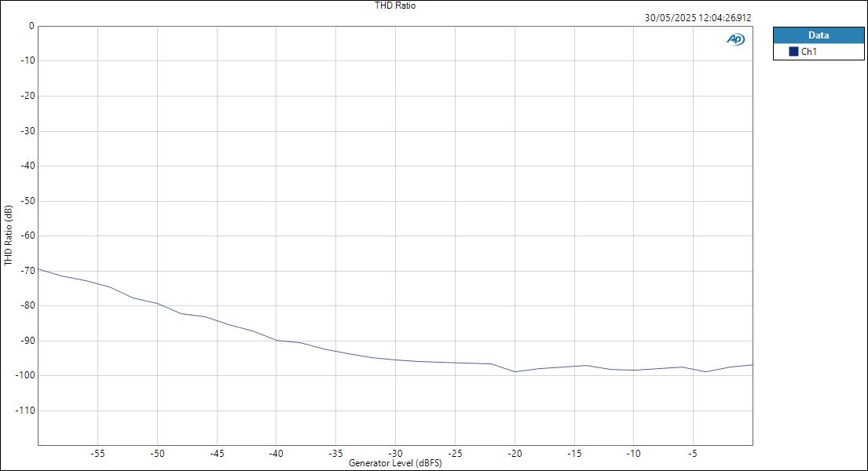Select the THD Ratio graph title

click(394, 5)
